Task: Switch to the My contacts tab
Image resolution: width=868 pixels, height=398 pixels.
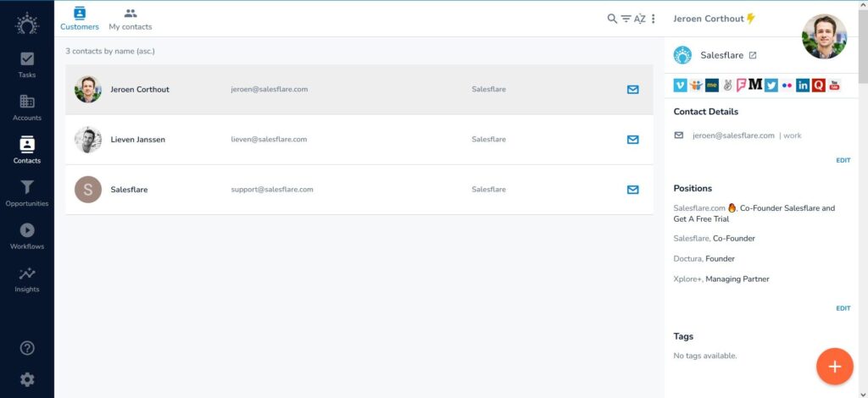Action: point(130,19)
